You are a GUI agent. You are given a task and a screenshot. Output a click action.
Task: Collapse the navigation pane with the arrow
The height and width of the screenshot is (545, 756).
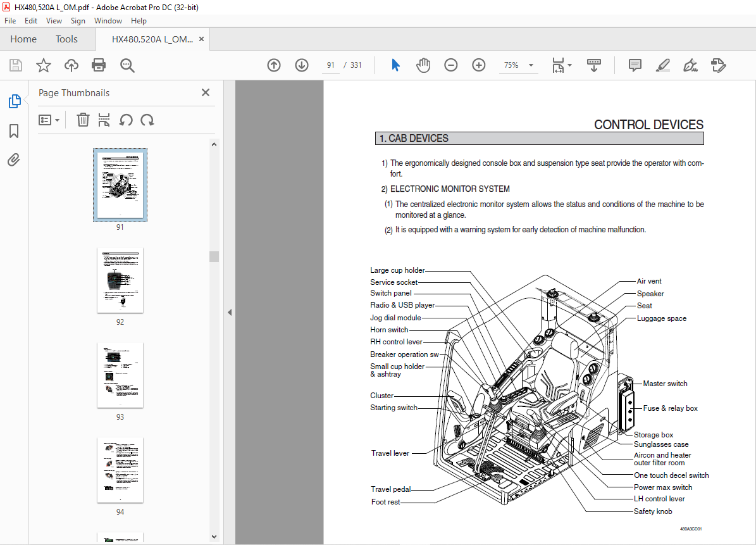tap(230, 313)
